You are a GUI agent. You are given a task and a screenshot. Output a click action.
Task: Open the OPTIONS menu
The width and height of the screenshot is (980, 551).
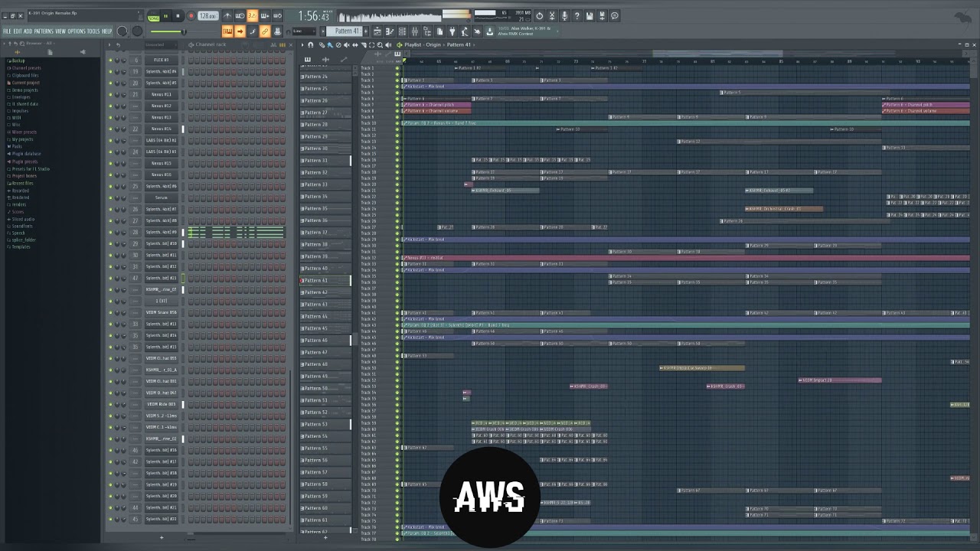77,31
